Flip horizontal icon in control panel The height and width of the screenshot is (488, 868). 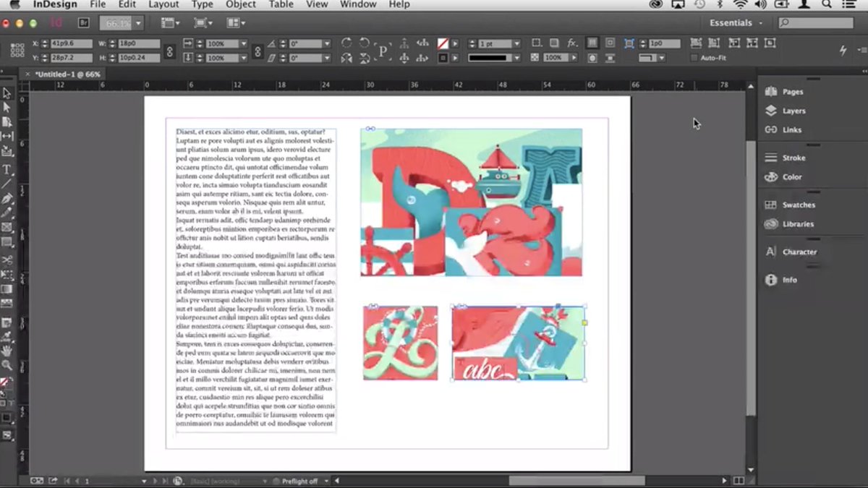tap(346, 58)
